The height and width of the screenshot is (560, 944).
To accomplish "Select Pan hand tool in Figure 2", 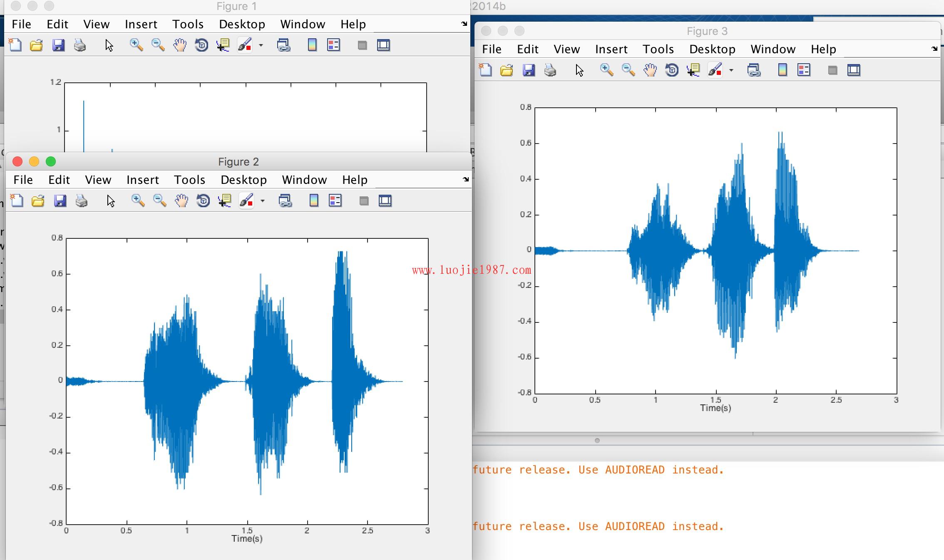I will [x=181, y=201].
